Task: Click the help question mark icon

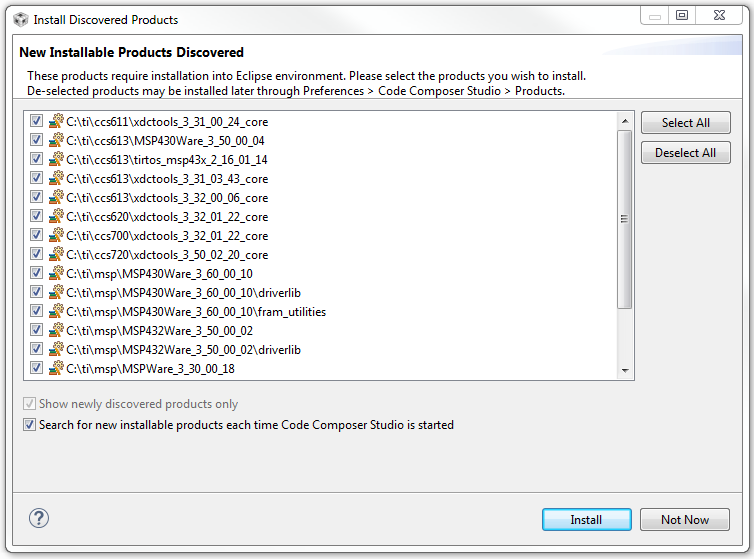Action: pyautogui.click(x=39, y=518)
